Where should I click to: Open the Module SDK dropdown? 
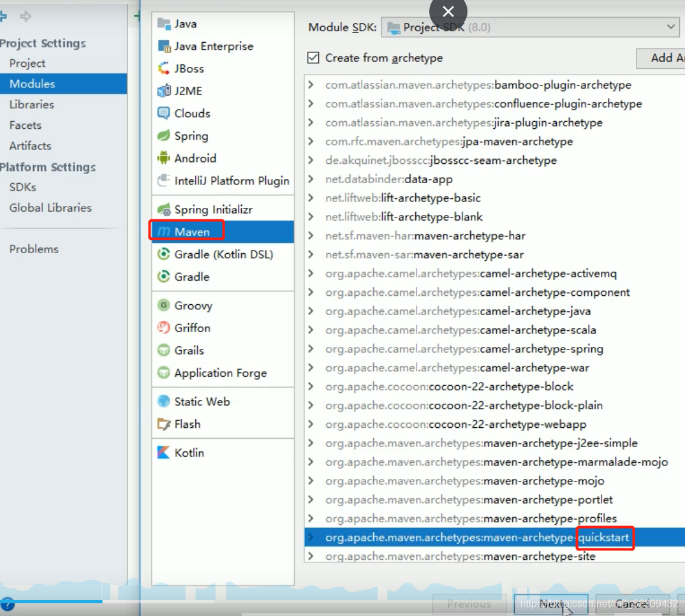pos(531,27)
